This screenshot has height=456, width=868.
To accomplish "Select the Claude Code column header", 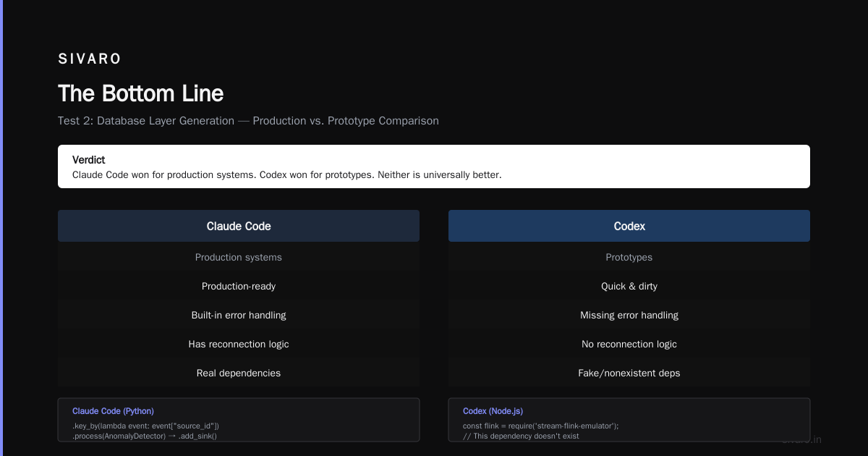I will [x=239, y=226].
